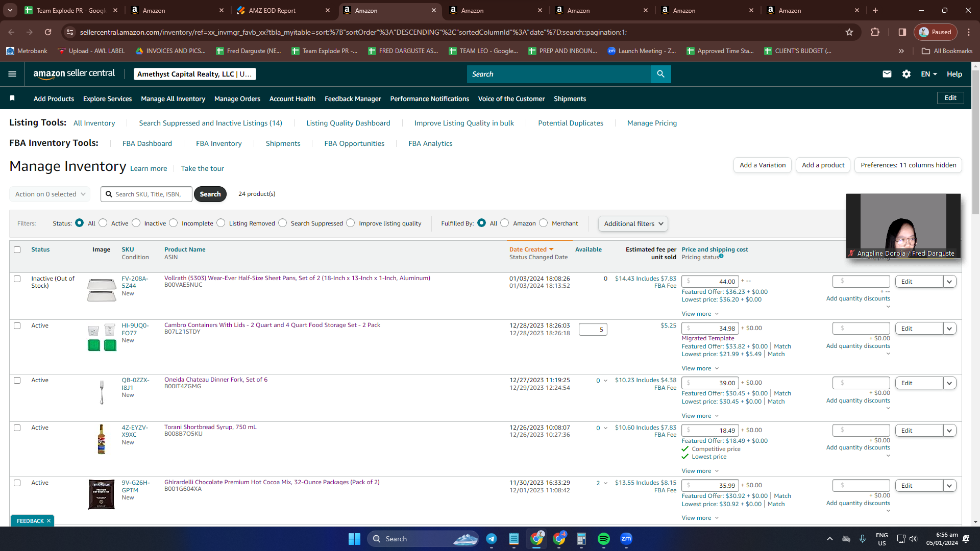Go back to previous page

coord(11,32)
